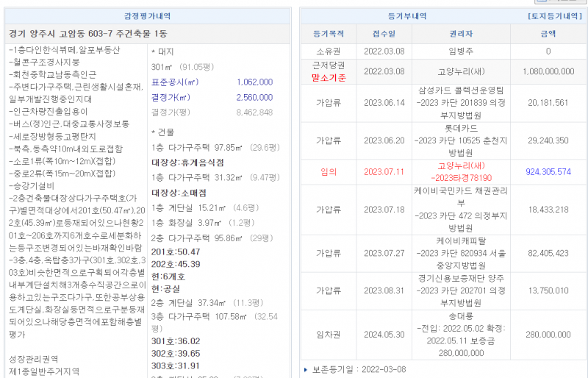Click the 권리자 column header
This screenshot has height=378, width=588.
click(x=461, y=34)
